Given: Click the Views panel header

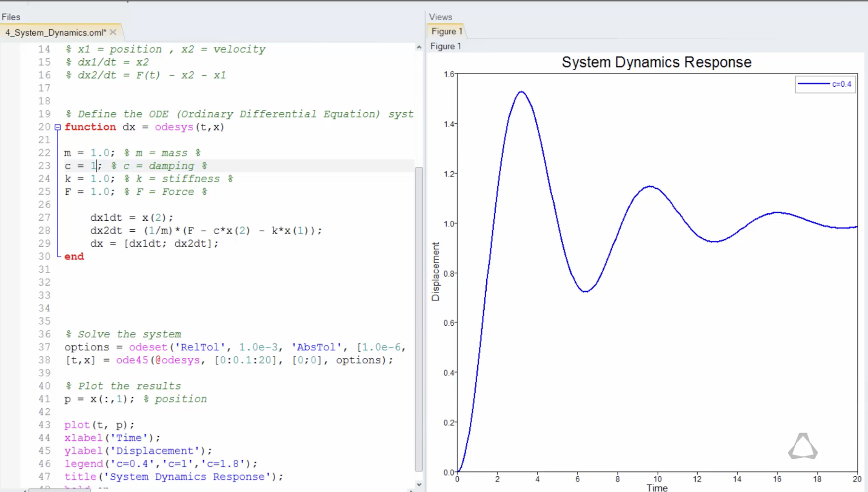Looking at the screenshot, I should tap(440, 17).
